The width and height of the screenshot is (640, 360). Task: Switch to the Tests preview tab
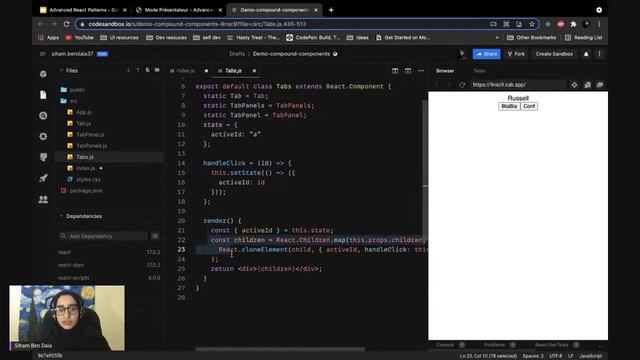(479, 71)
